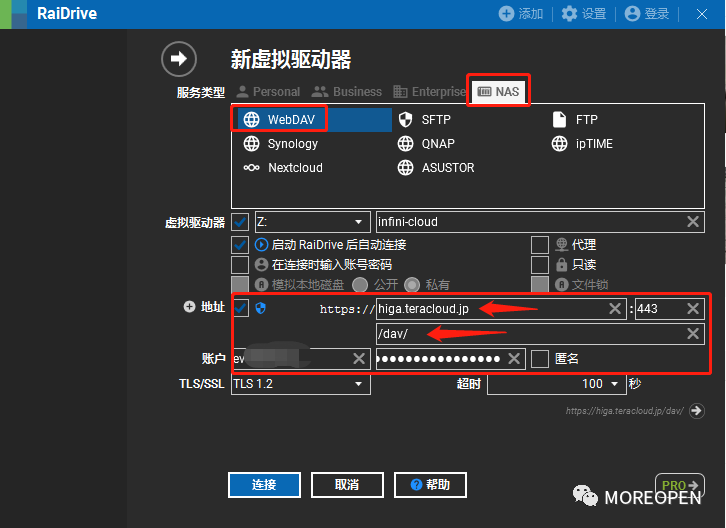The image size is (726, 528).
Task: Open 设置 gear in title bar
Action: [x=569, y=13]
